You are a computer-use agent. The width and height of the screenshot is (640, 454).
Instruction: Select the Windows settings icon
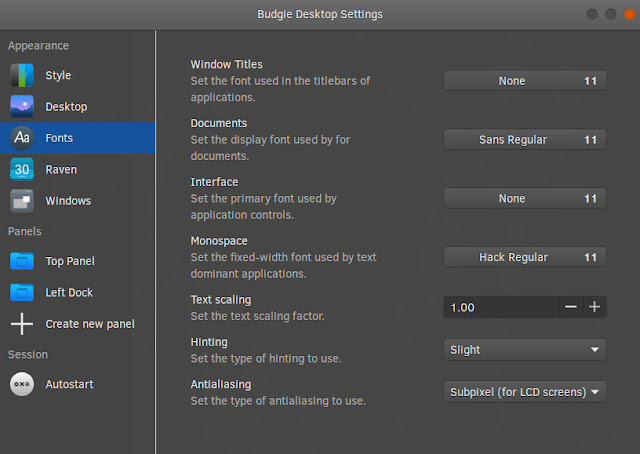pos(22,201)
